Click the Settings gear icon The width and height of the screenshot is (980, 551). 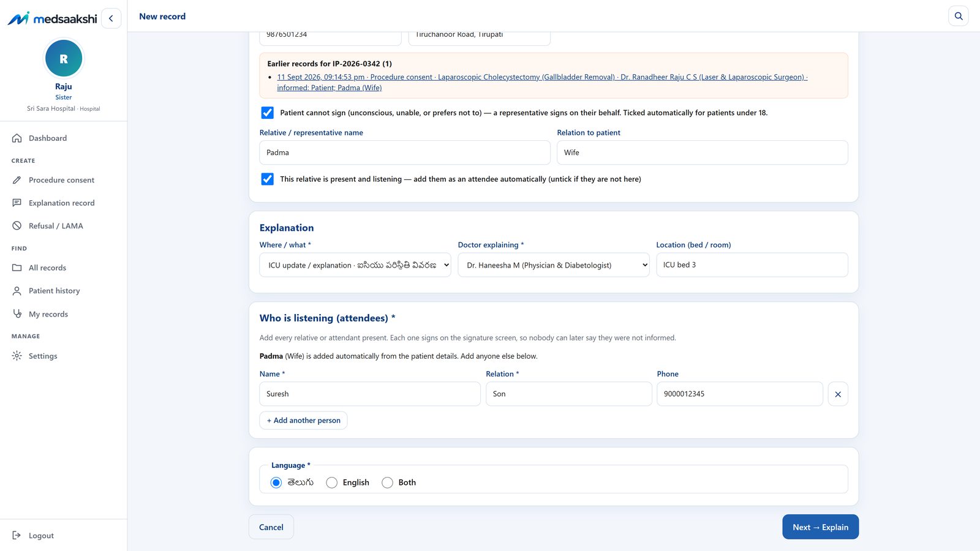tap(17, 356)
